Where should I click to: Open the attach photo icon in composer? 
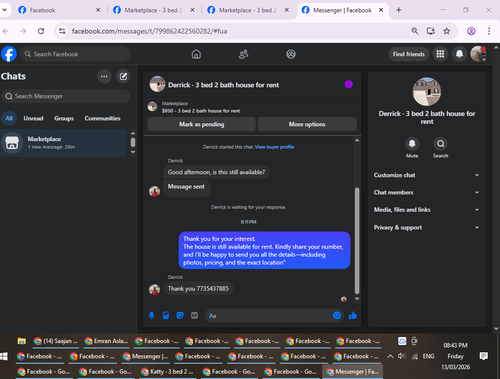(166, 315)
